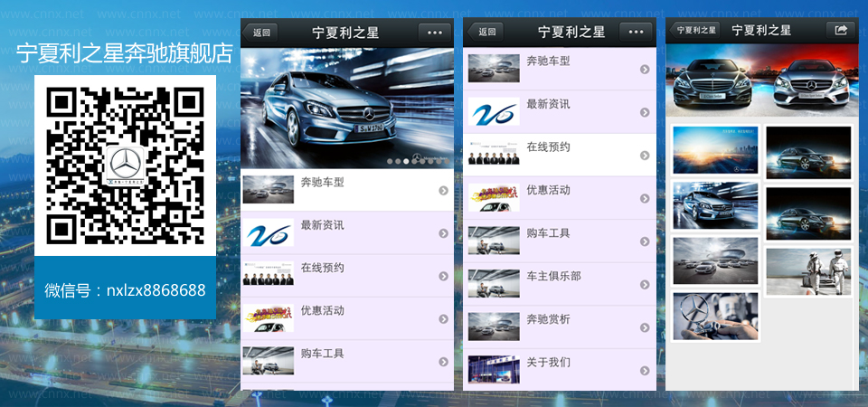Select the 购车工具 label under the car banner
868x407 pixels.
(322, 354)
